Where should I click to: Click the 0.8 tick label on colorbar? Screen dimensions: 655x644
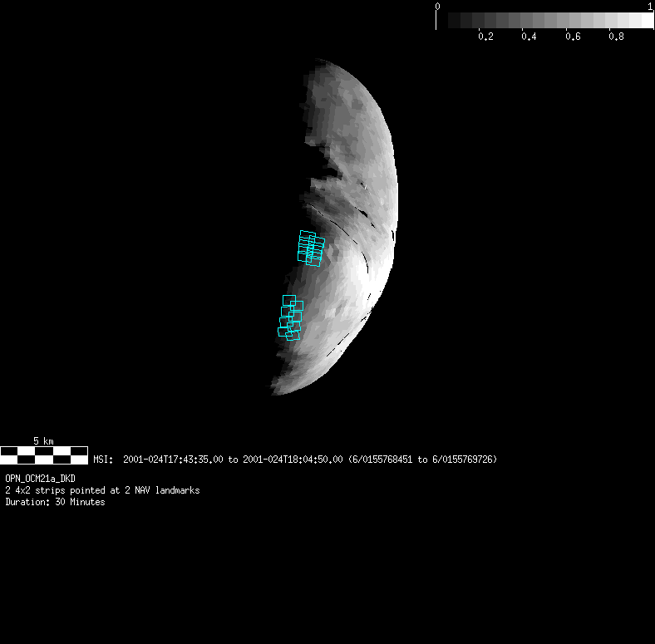(x=616, y=37)
